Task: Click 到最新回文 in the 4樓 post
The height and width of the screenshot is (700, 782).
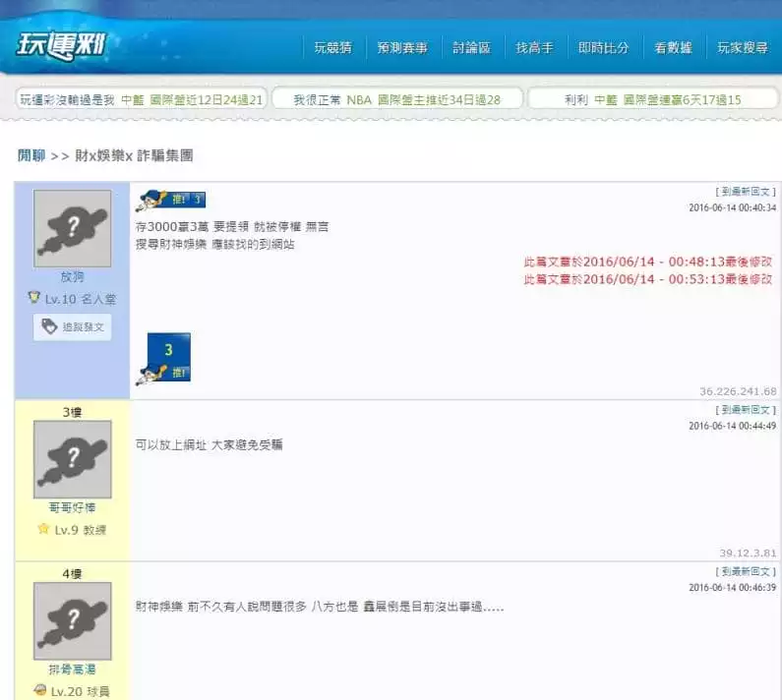Action: pyautogui.click(x=746, y=571)
